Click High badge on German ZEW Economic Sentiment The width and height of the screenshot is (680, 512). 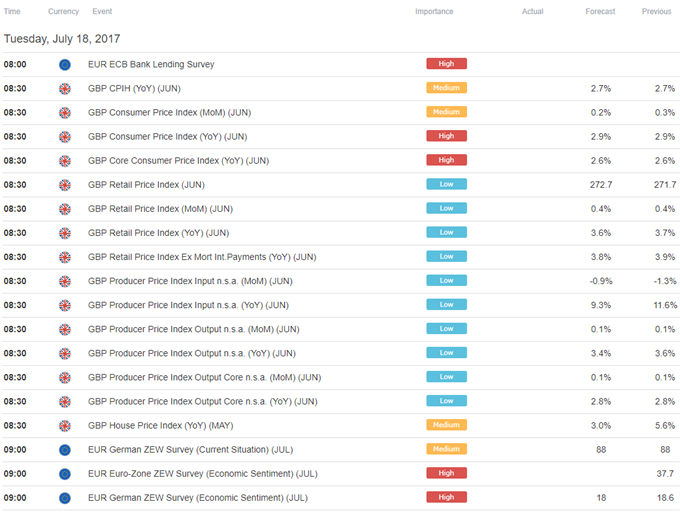(x=446, y=497)
